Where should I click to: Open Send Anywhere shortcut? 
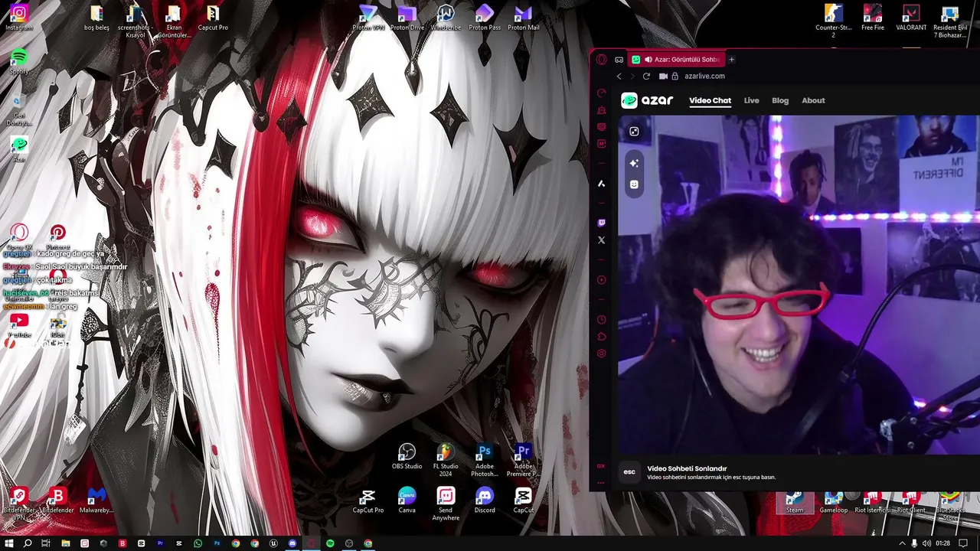coord(446,504)
